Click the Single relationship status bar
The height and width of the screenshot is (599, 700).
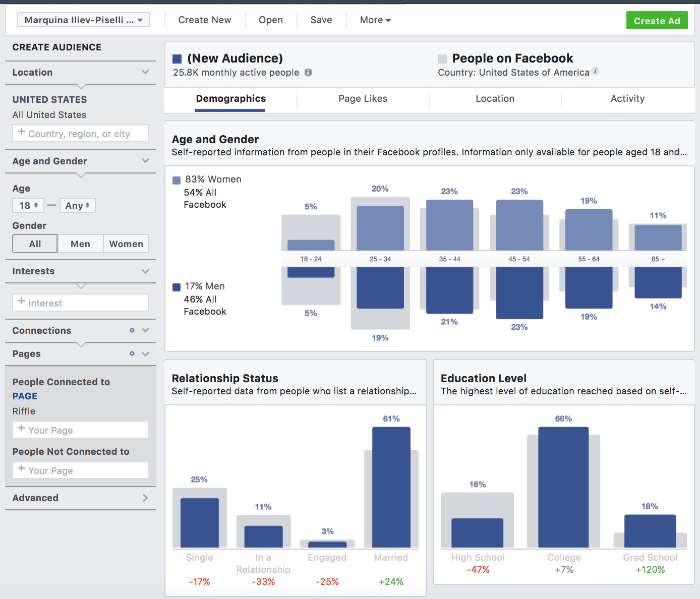click(200, 523)
